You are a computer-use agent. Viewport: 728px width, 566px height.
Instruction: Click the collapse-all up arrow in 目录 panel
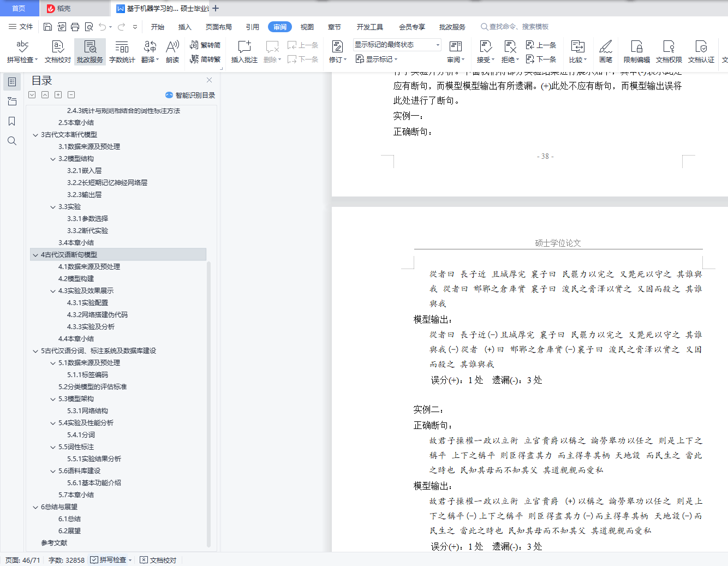[x=45, y=95]
